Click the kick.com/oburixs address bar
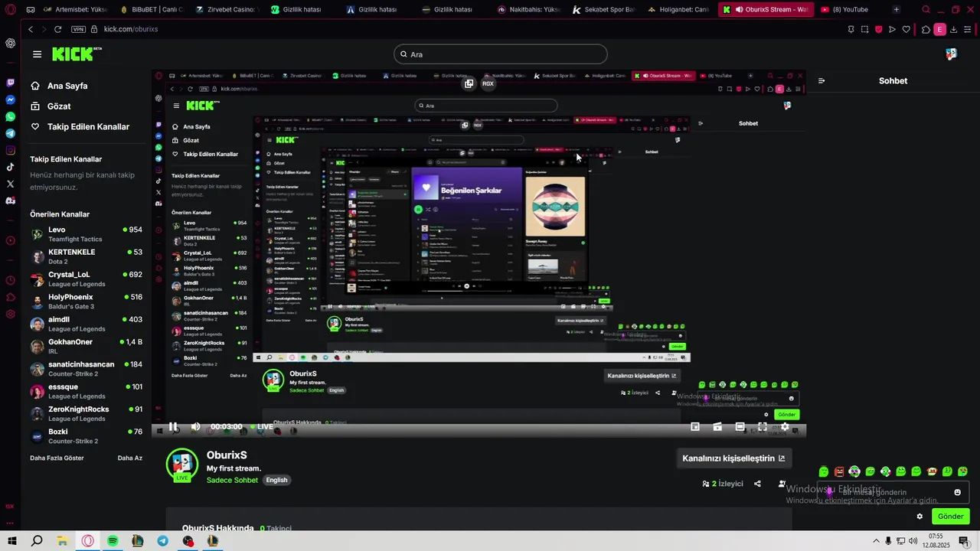Image resolution: width=980 pixels, height=551 pixels. click(x=131, y=29)
